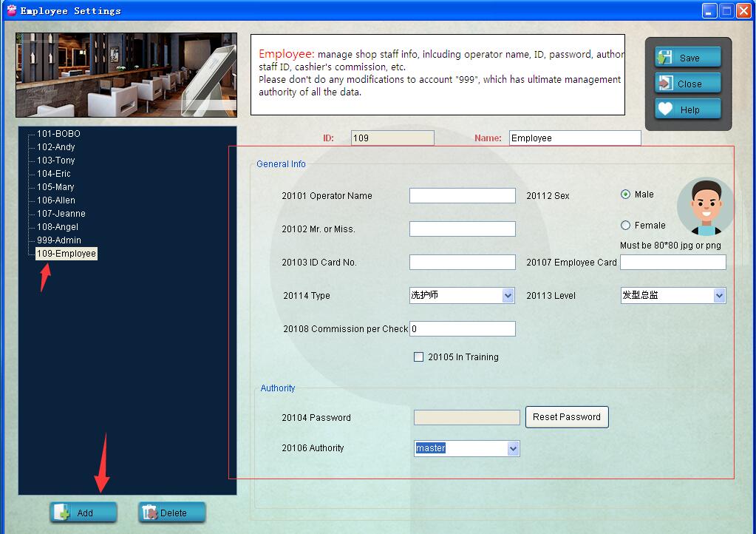Select 109-Employee in the employee list
This screenshot has height=534, width=756.
(67, 253)
